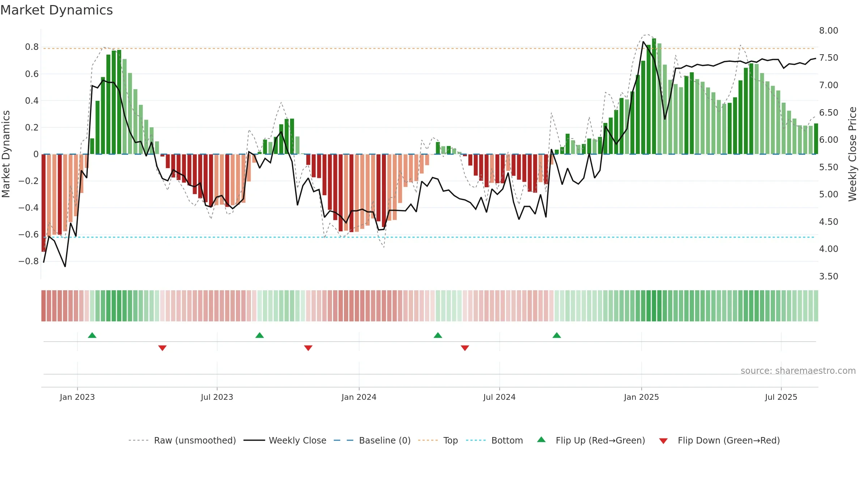Click the cyan Bottom dashed line legend sample

click(476, 440)
